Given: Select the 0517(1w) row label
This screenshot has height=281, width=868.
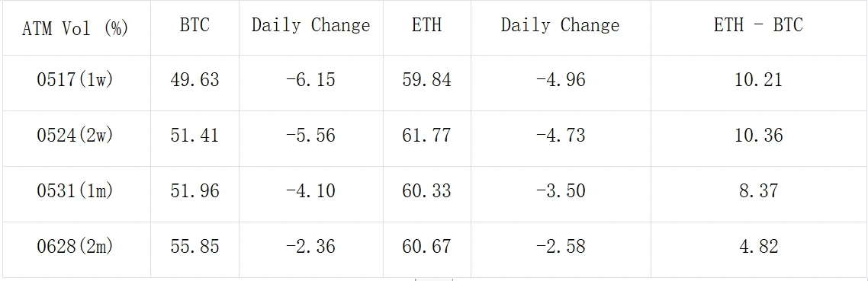Looking at the screenshot, I should pyautogui.click(x=76, y=83).
